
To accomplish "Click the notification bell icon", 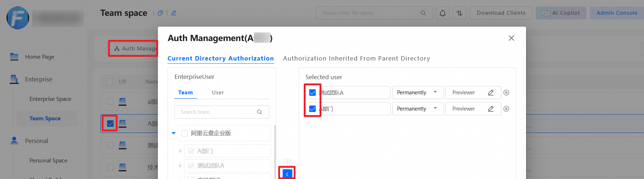I will [443, 13].
